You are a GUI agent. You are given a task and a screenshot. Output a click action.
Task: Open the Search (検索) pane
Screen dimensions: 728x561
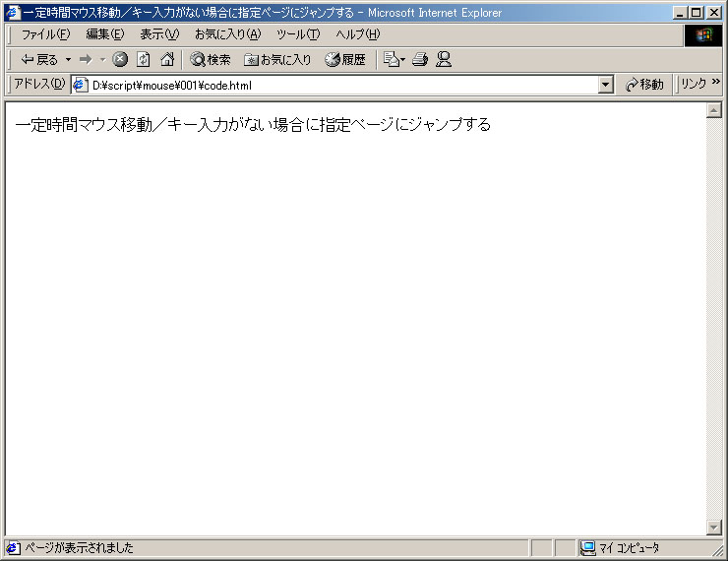click(x=211, y=59)
